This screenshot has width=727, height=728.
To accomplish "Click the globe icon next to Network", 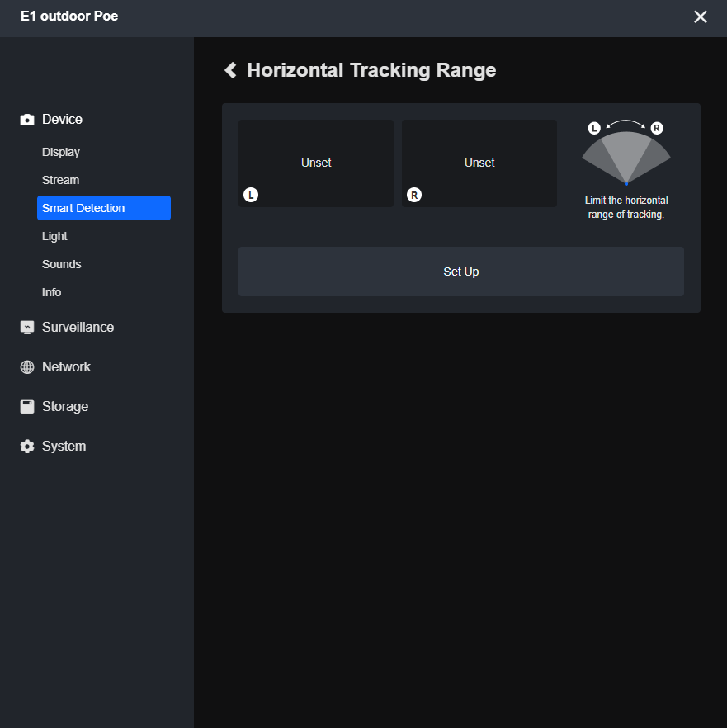I will [27, 366].
